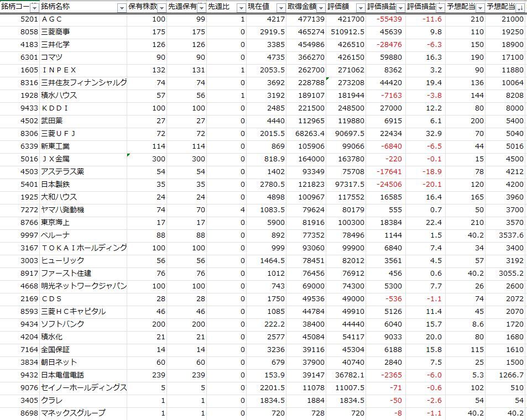The width and height of the screenshot is (527, 420).
Task: Open the 現在値 column filter dropdown
Action: tap(281, 8)
